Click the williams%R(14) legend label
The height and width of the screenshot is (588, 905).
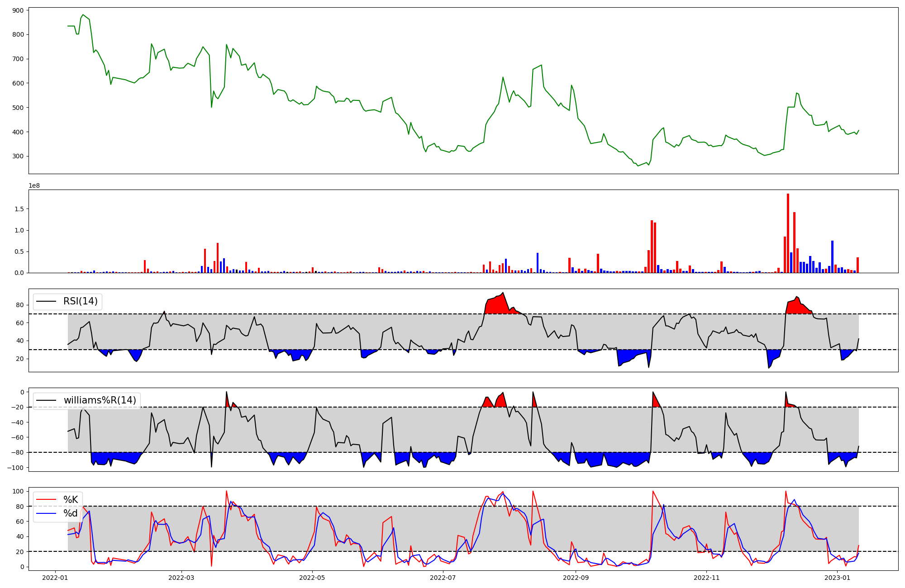pyautogui.click(x=100, y=400)
